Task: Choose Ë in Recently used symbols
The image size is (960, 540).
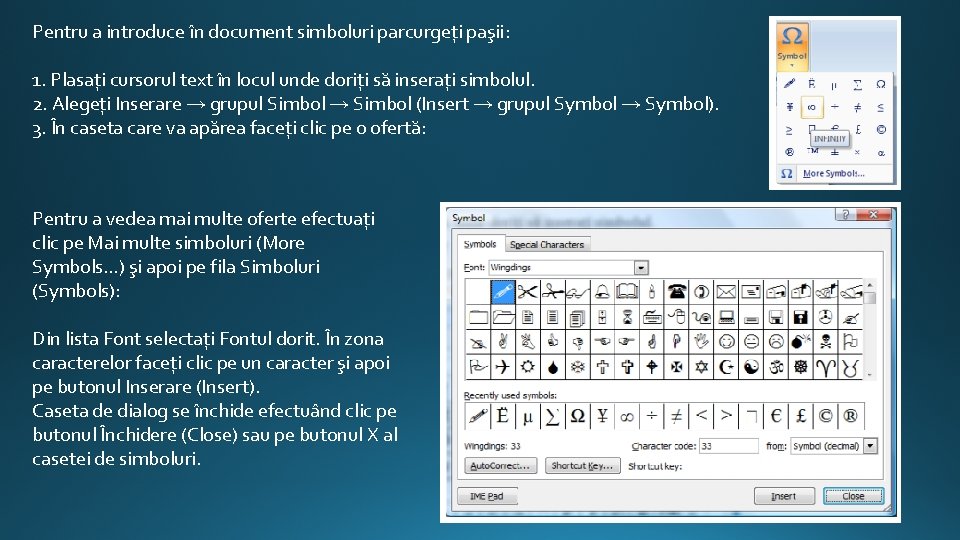Action: (503, 416)
